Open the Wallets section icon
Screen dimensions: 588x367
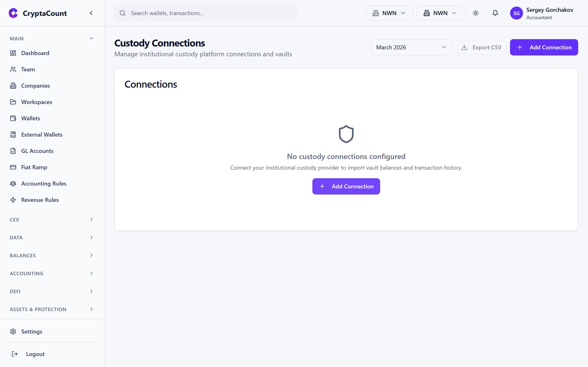[x=13, y=118]
